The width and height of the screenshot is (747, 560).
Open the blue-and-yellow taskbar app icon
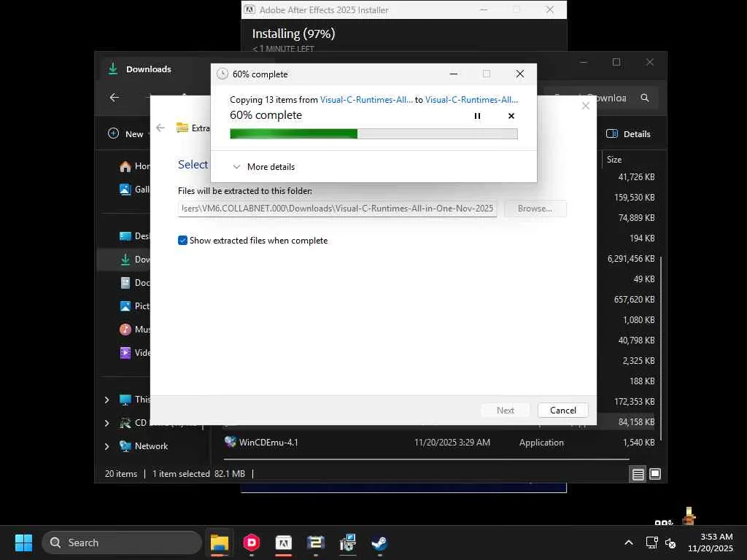315,542
